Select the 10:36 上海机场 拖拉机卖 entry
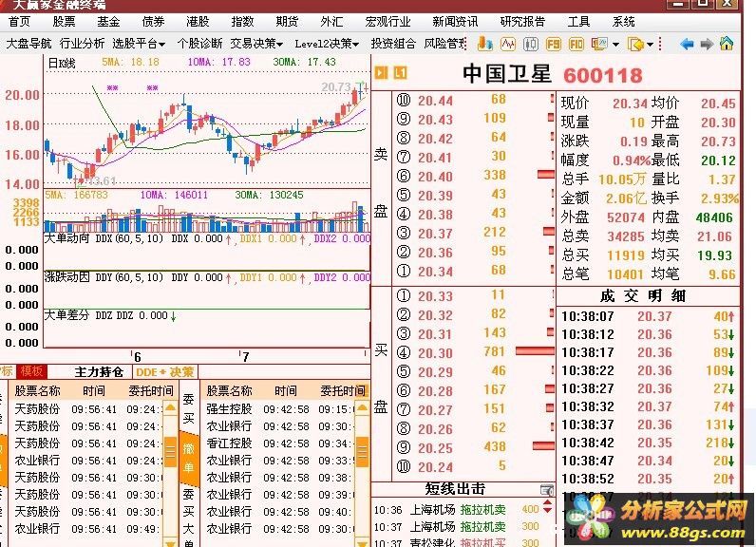Screen dimensions: 756x547 [x=457, y=509]
